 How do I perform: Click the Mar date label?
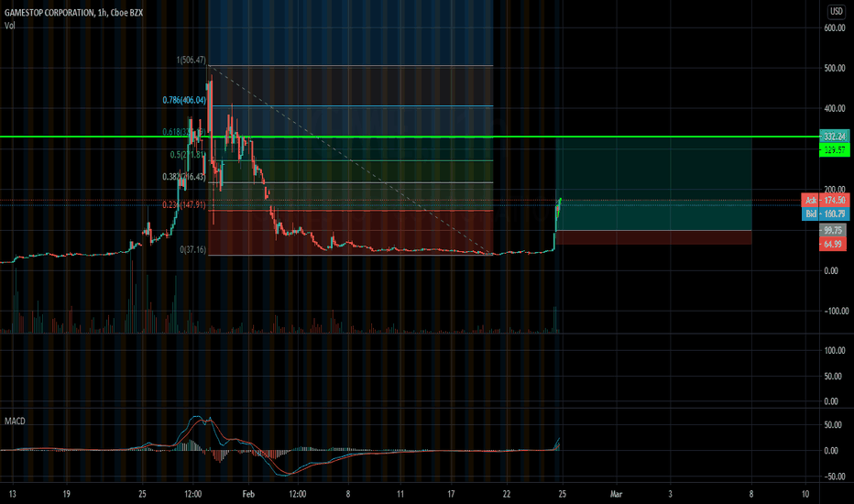(x=616, y=494)
